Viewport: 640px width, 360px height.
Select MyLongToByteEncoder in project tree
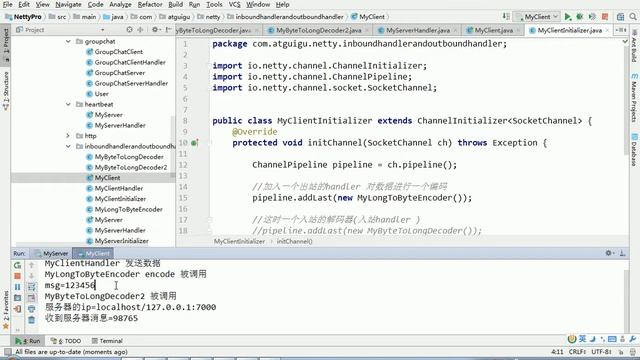coord(129,209)
